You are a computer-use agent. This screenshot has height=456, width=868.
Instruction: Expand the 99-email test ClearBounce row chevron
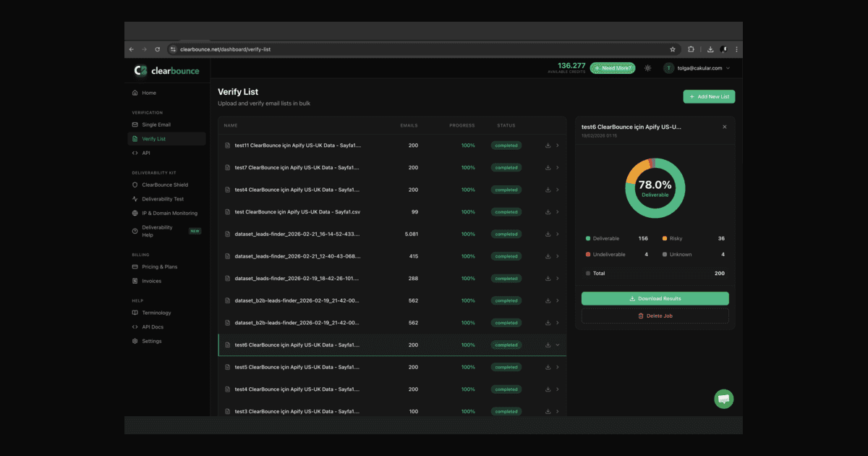pos(558,212)
